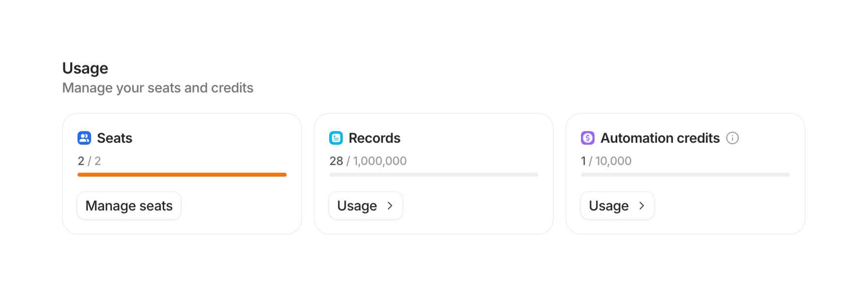This screenshot has width=868, height=297.
Task: Click the orange seats progress bar
Action: pos(182,175)
